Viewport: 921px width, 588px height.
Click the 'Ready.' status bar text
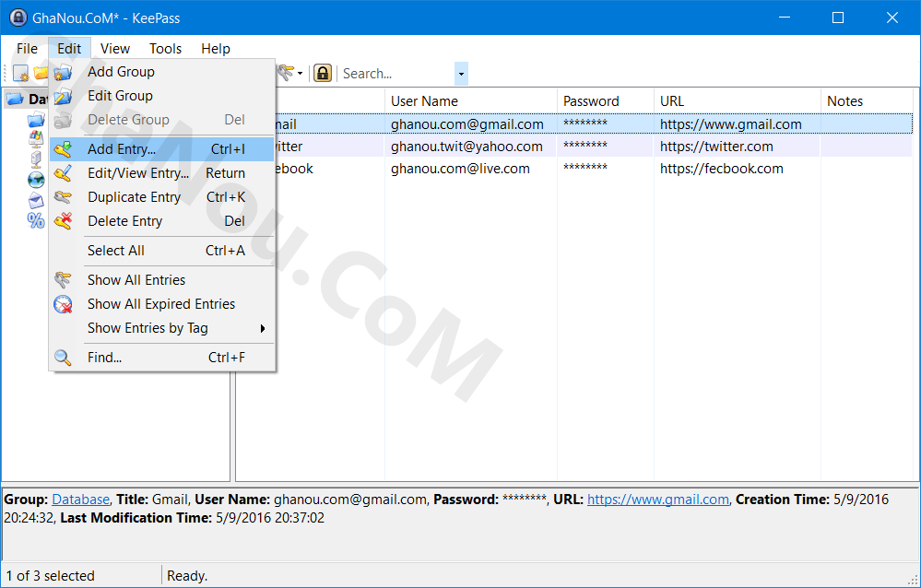187,576
